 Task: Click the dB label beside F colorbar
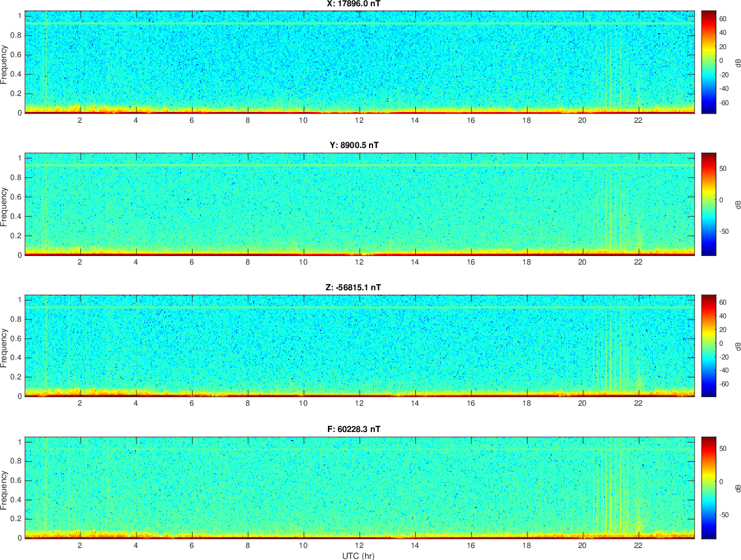737,488
